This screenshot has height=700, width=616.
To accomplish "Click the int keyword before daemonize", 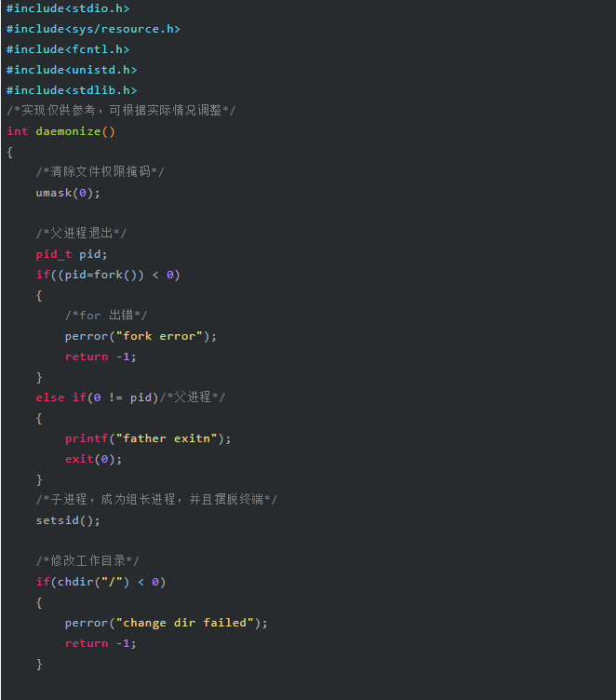I will (x=18, y=131).
